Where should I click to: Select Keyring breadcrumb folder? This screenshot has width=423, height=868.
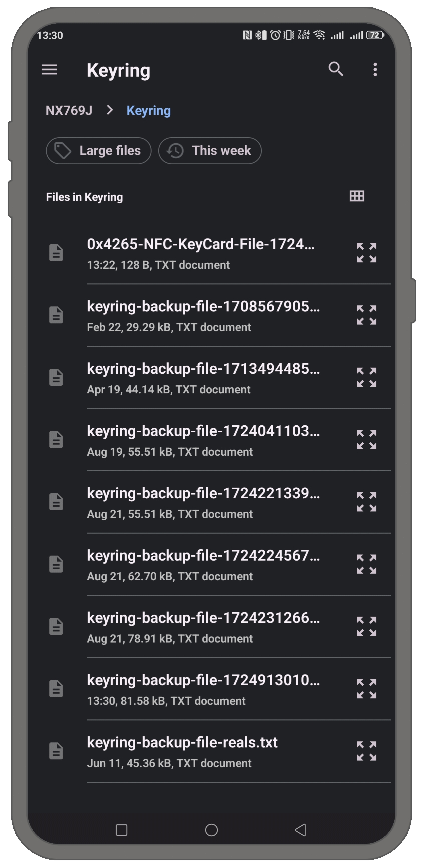click(148, 111)
